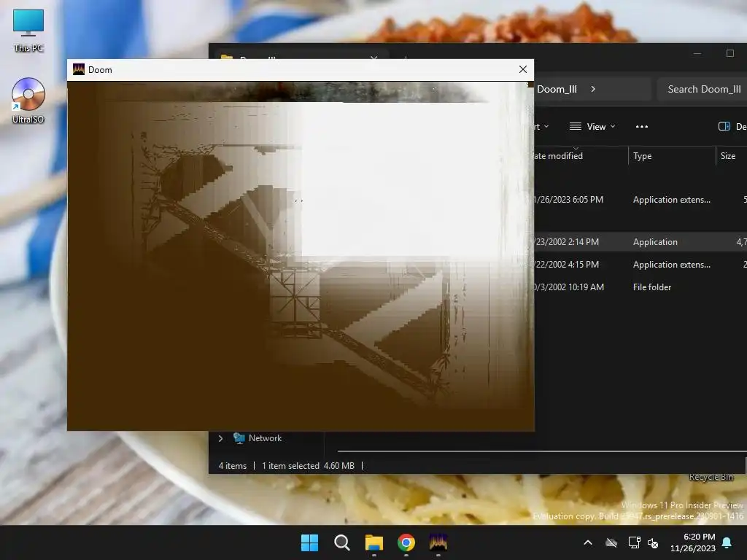Screen dimensions: 747x560
Task: Click the muted volume tray icon
Action: 653,542
